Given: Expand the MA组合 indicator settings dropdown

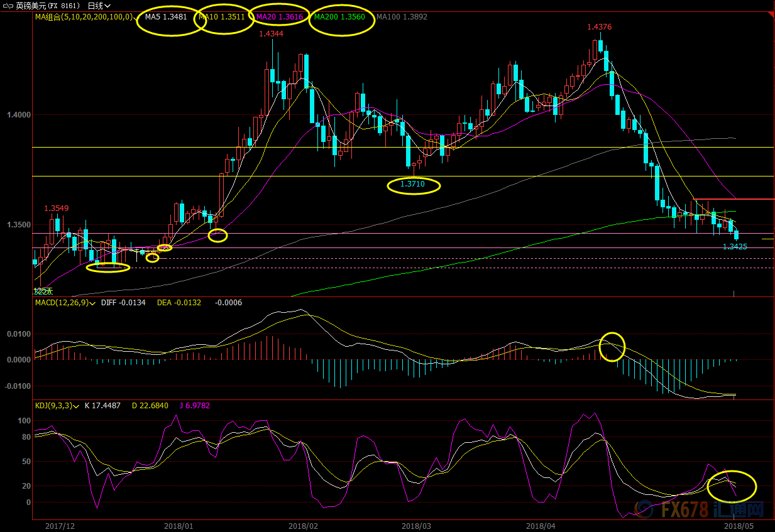Looking at the screenshot, I should tap(136, 17).
